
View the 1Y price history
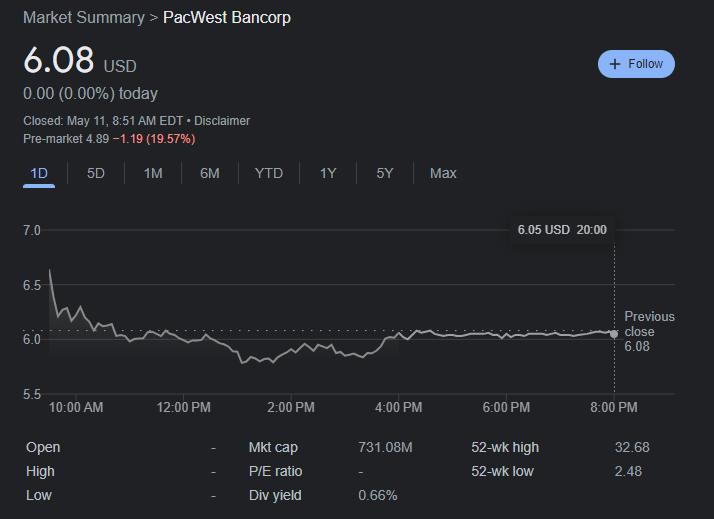(328, 173)
